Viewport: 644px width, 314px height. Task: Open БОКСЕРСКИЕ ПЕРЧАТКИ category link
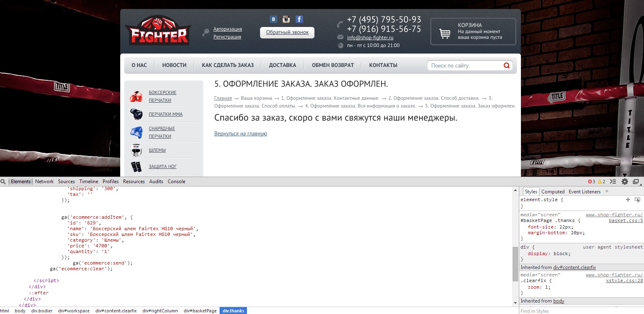coord(163,96)
